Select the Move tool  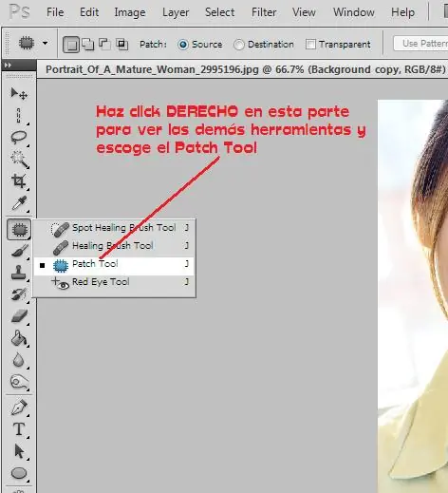(19, 93)
